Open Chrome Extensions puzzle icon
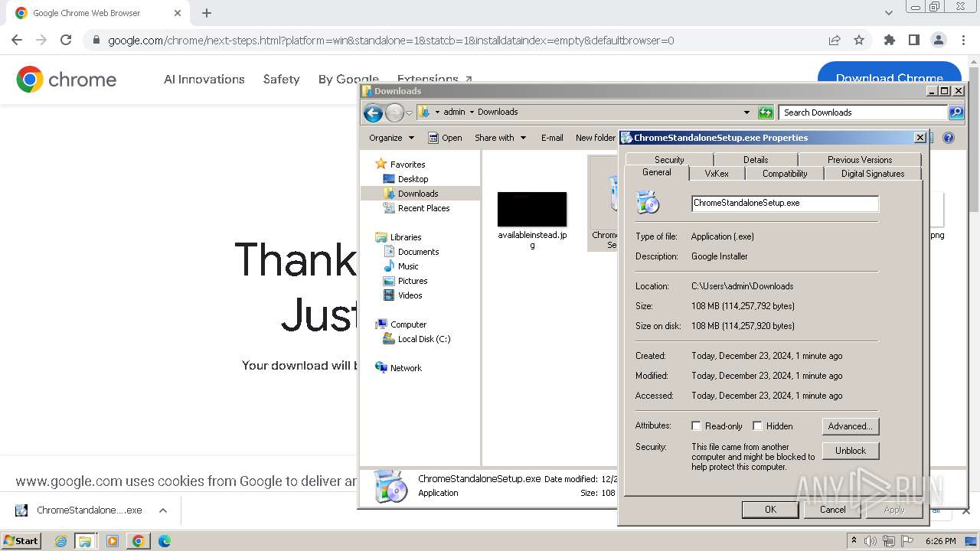Image resolution: width=980 pixels, height=551 pixels. pyautogui.click(x=890, y=40)
